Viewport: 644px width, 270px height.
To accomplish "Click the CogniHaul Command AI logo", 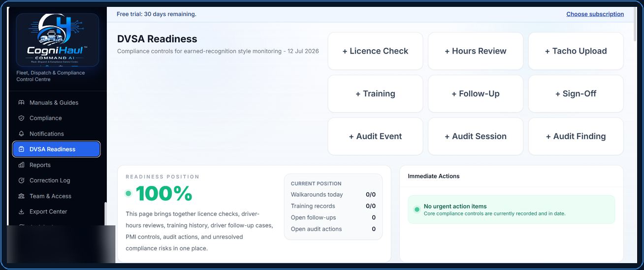I will click(58, 40).
